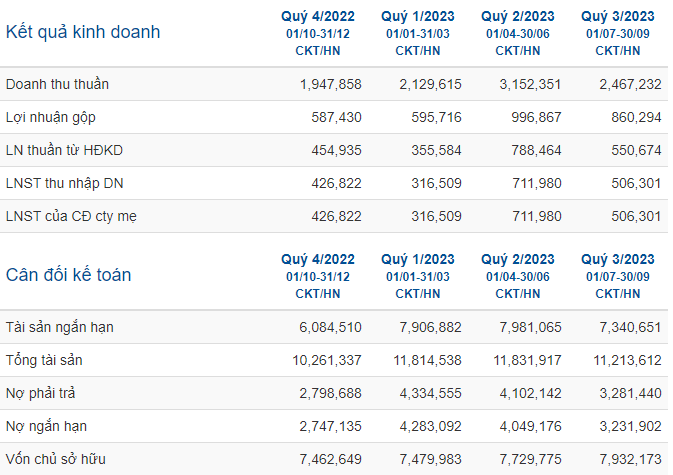Click total assets value 11,213,612
This screenshot has height=475, width=673.
tap(627, 360)
